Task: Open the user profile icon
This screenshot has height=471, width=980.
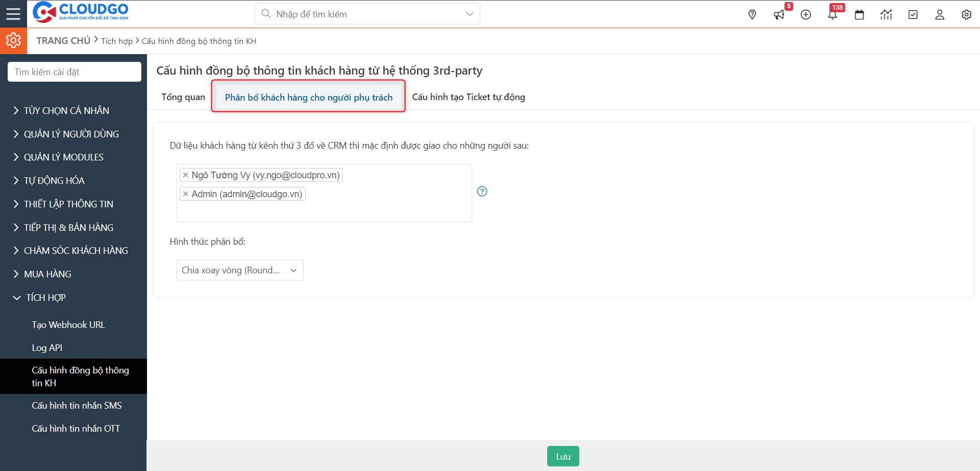Action: coord(940,15)
